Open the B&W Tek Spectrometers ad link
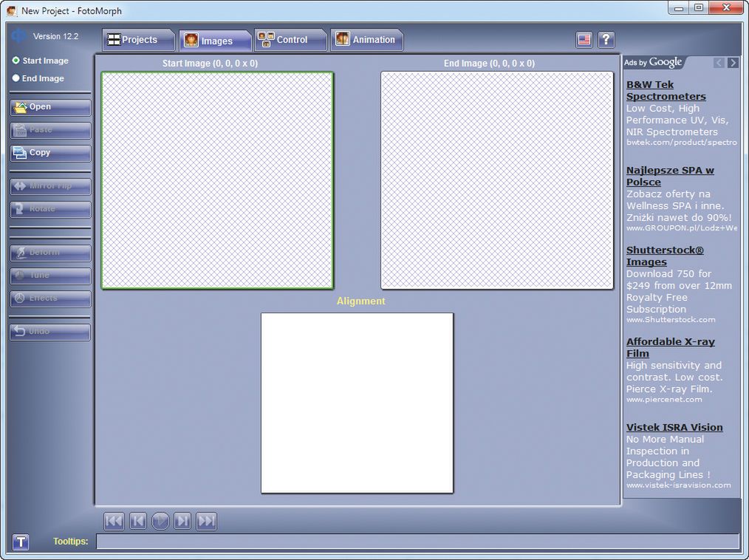This screenshot has width=749, height=560. (666, 90)
